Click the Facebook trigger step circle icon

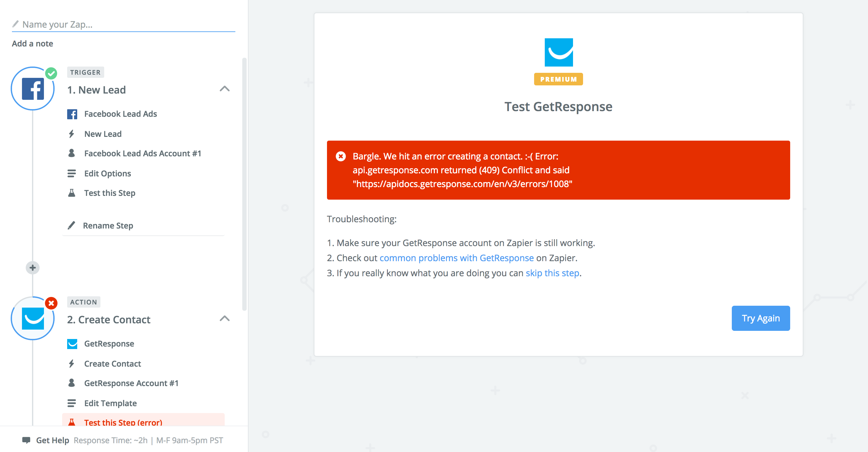(33, 89)
